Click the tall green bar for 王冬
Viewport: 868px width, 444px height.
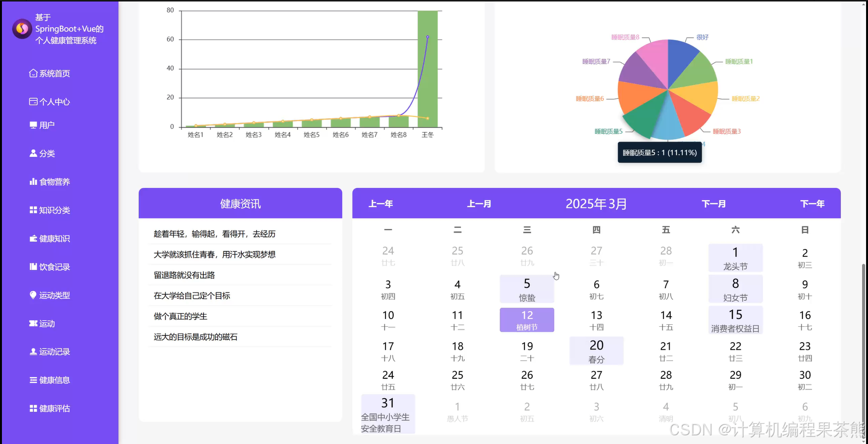click(x=427, y=69)
